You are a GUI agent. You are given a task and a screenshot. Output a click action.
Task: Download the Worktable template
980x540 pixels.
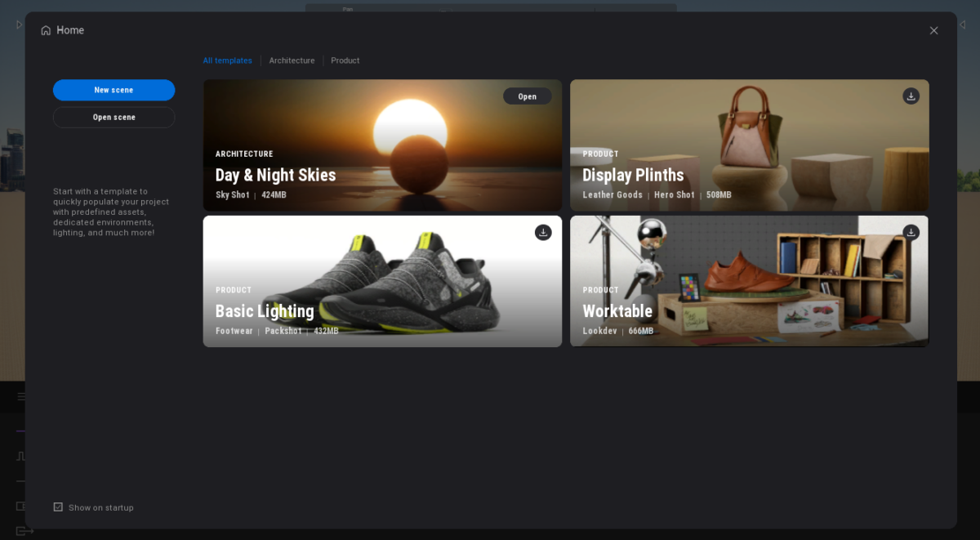(911, 233)
